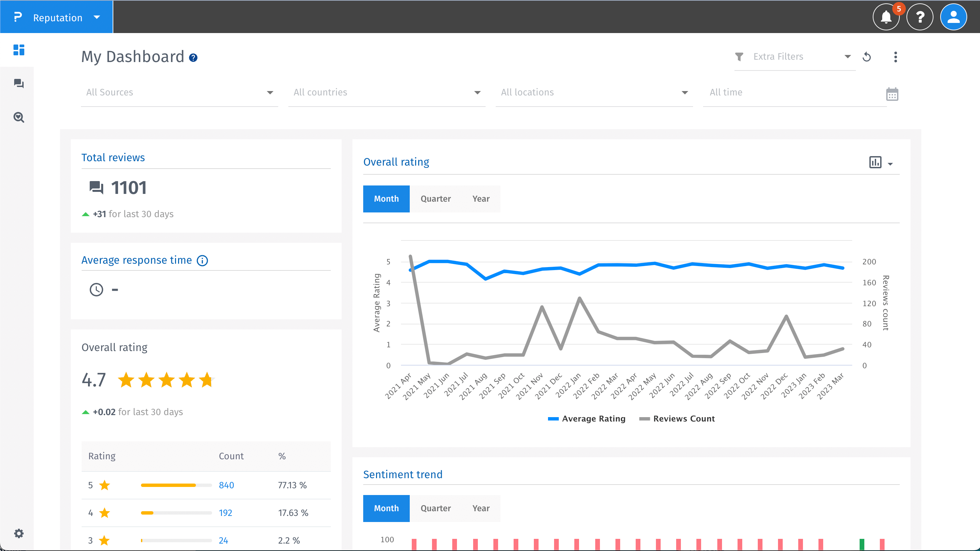
Task: Open the reviews icon in sidebar
Action: pos(19,83)
